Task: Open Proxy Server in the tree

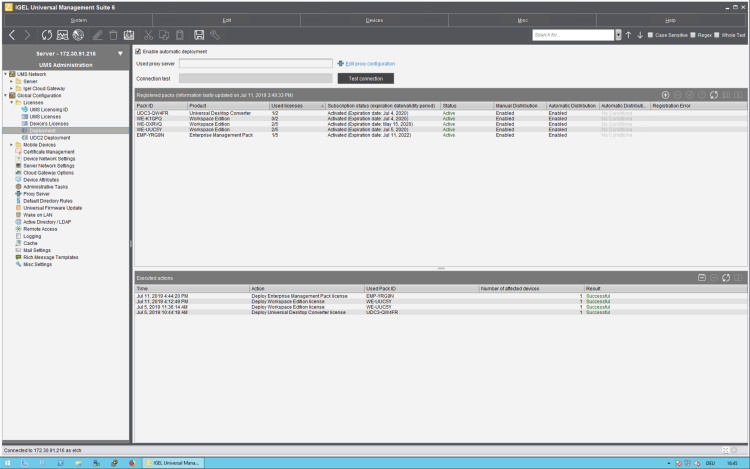Action: coord(36,193)
